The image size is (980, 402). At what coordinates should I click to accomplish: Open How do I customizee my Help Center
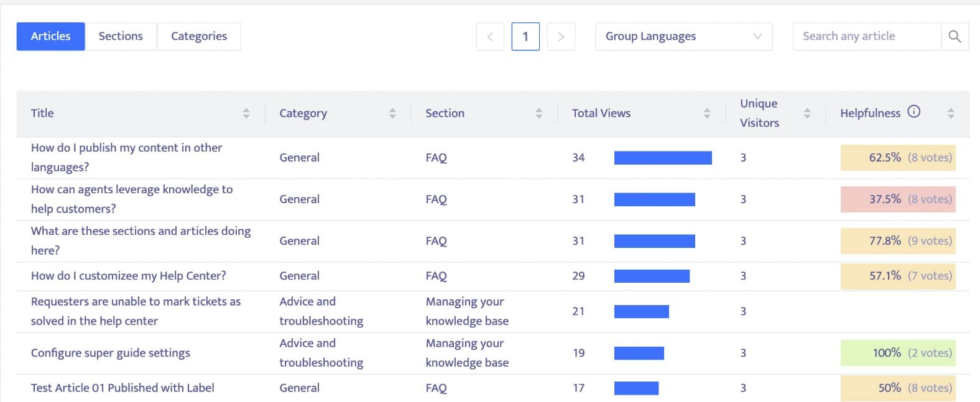[x=129, y=276]
